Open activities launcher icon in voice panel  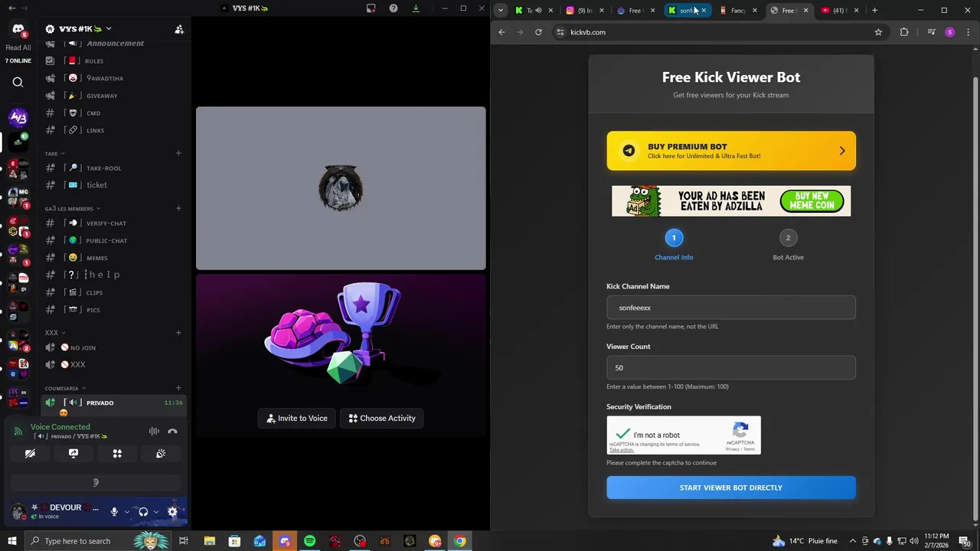pos(117,454)
